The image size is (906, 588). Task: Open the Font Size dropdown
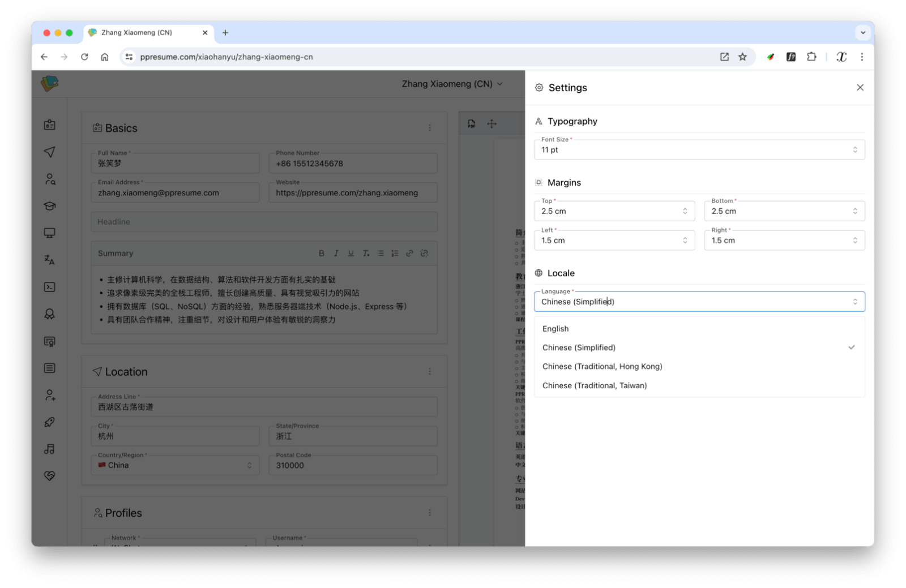coord(699,150)
